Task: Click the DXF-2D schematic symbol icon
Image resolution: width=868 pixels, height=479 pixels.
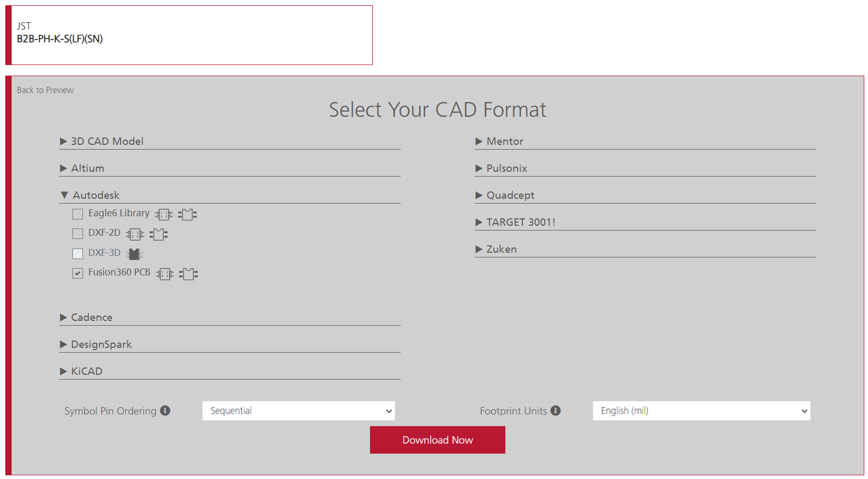Action: coord(135,234)
